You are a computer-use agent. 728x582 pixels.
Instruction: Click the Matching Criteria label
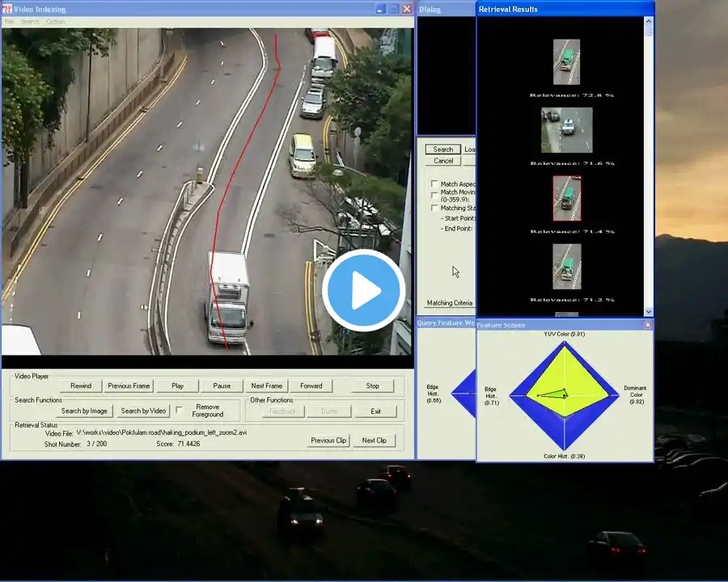click(x=450, y=302)
